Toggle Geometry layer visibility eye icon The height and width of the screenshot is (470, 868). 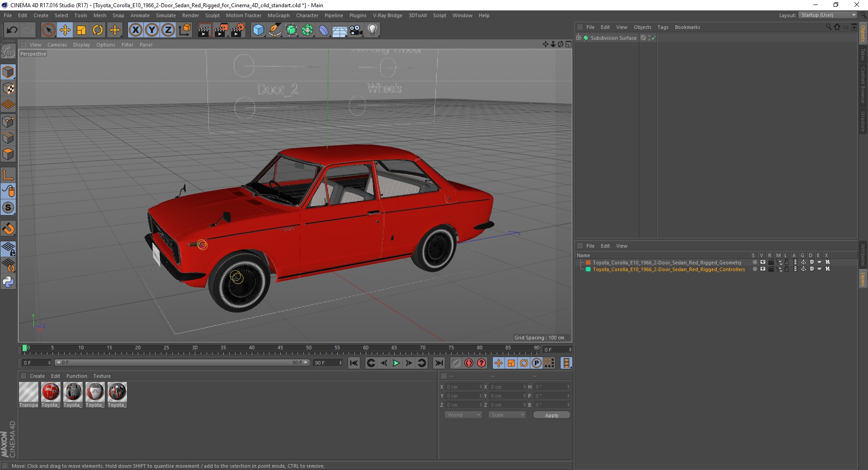pyautogui.click(x=763, y=262)
